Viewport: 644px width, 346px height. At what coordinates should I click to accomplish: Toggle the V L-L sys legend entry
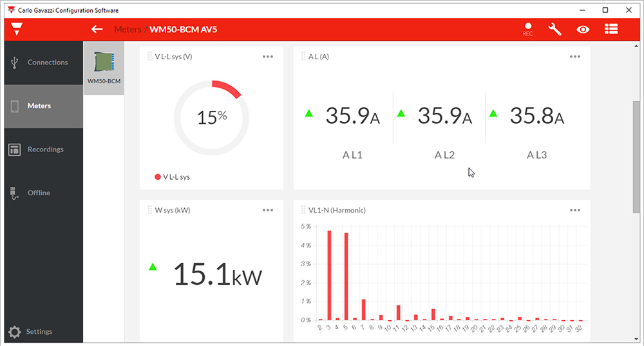click(x=173, y=177)
